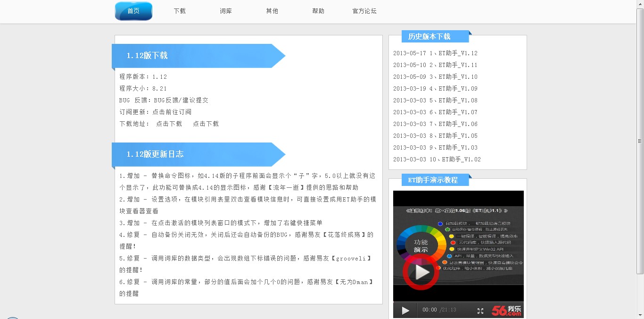Click the scrollbar up arrow

[640, 4]
